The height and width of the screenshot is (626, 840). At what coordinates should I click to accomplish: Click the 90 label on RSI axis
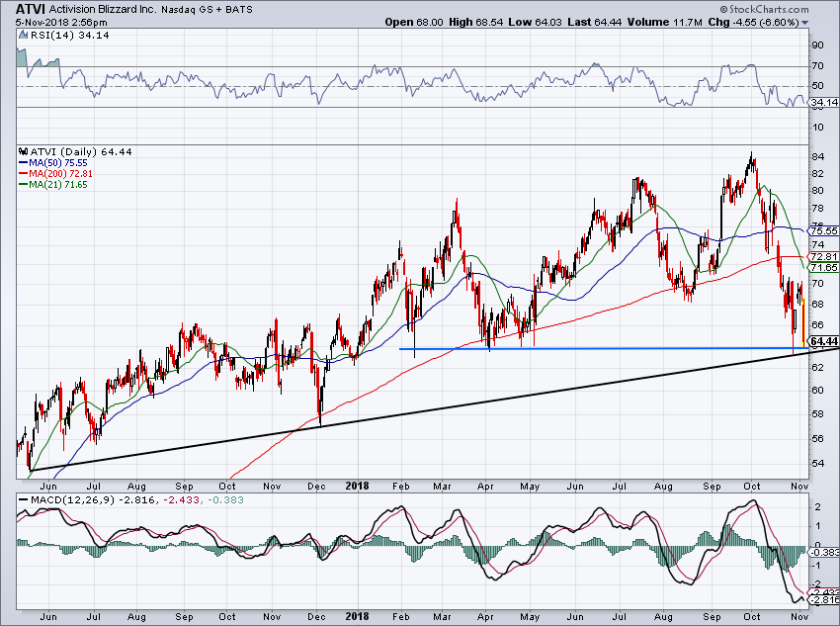[817, 45]
